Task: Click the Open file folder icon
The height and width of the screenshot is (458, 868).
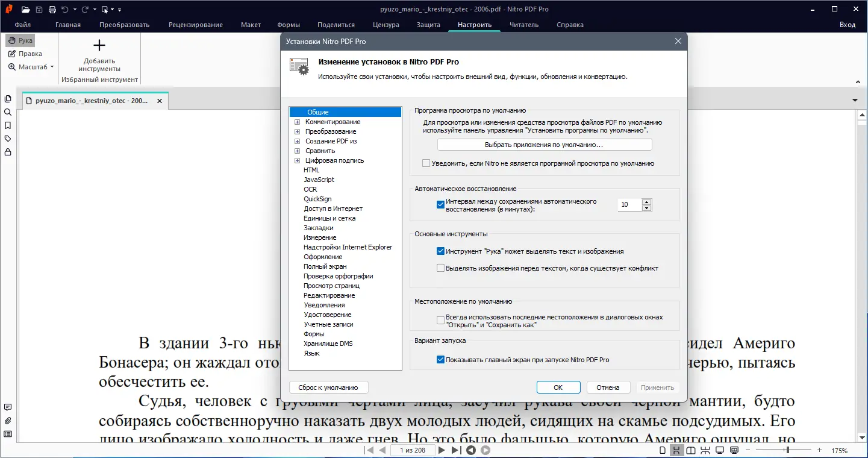Action: coord(25,9)
